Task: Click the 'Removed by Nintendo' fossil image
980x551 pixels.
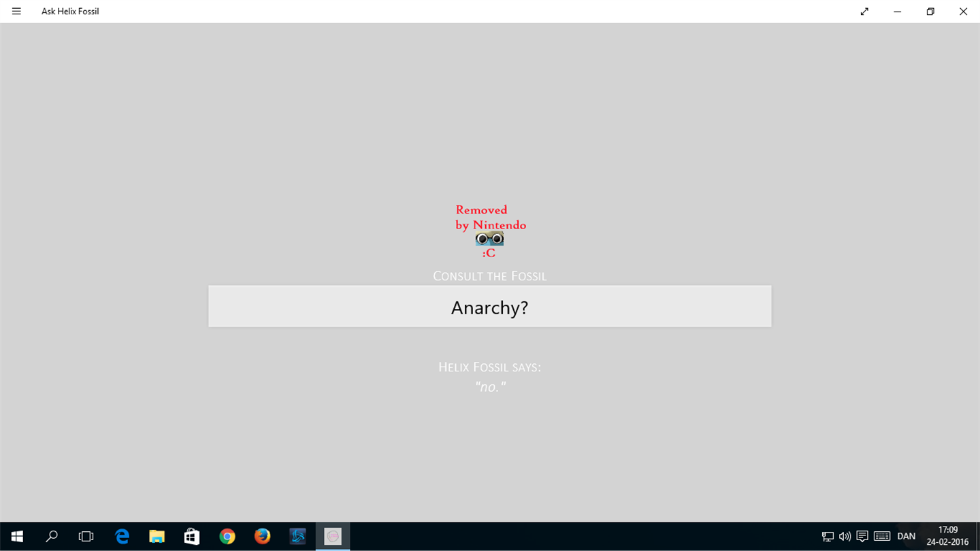Action: [490, 231]
